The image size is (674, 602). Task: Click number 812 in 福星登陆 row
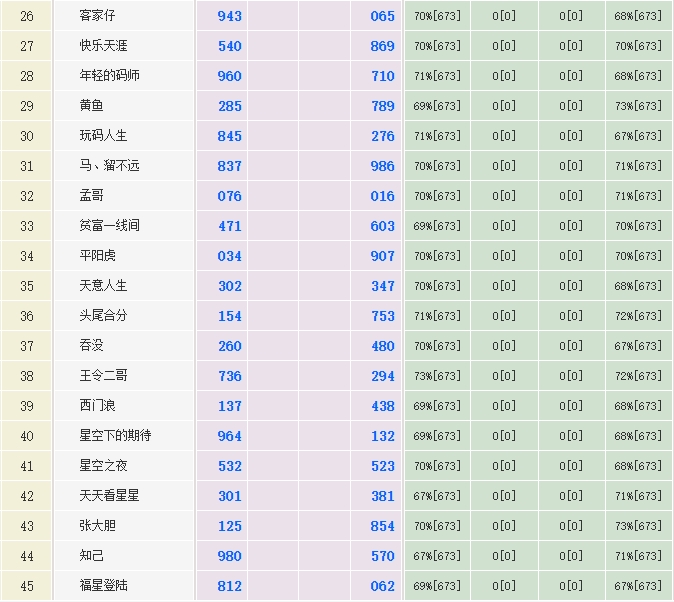click(230, 586)
